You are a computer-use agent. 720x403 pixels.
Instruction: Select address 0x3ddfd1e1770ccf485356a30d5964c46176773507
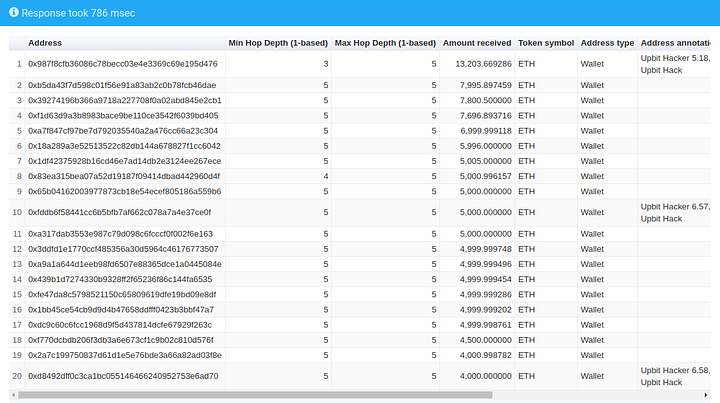[123, 249]
